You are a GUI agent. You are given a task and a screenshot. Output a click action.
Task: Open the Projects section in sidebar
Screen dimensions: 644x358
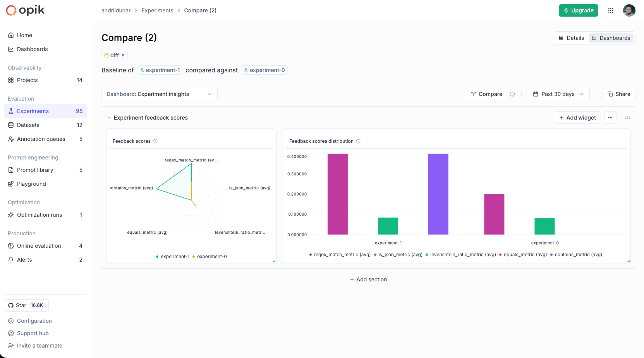point(27,80)
